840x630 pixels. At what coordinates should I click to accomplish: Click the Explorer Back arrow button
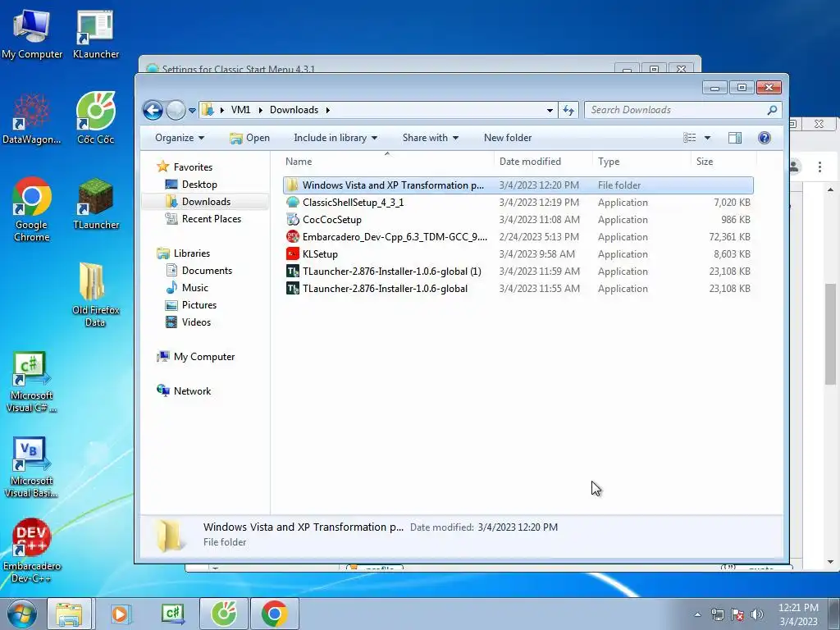pyautogui.click(x=153, y=111)
